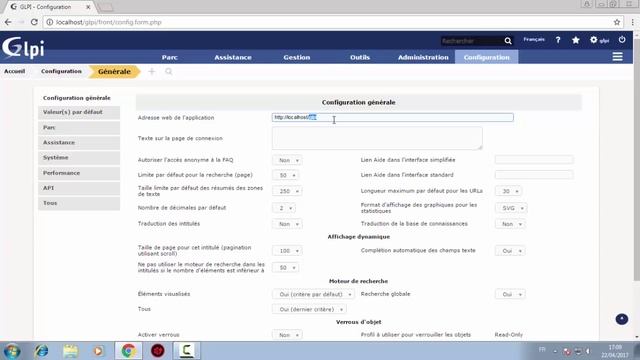Open the Administration menu
This screenshot has height=360, width=640.
click(x=423, y=57)
